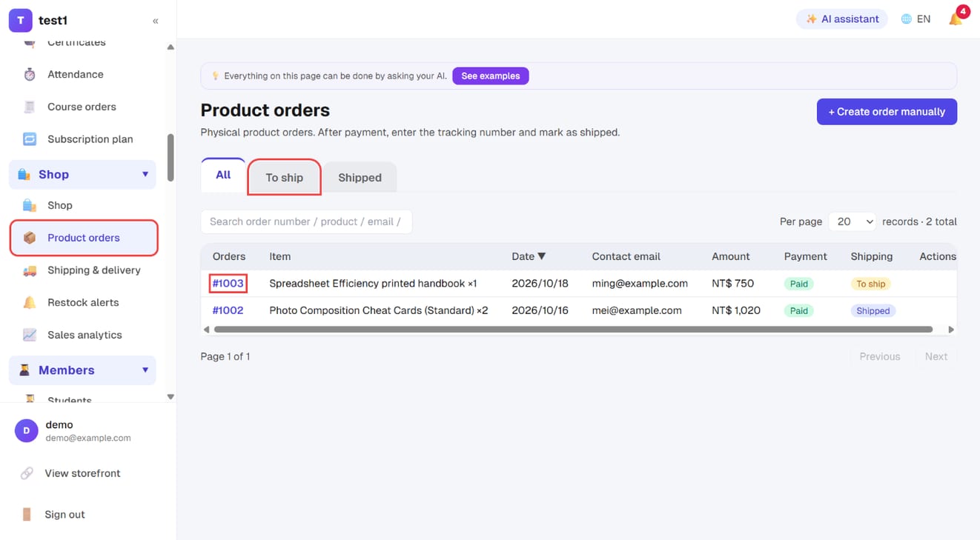Click the Sales analytics chart icon
Screen dimensions: 980x540
(30, 335)
